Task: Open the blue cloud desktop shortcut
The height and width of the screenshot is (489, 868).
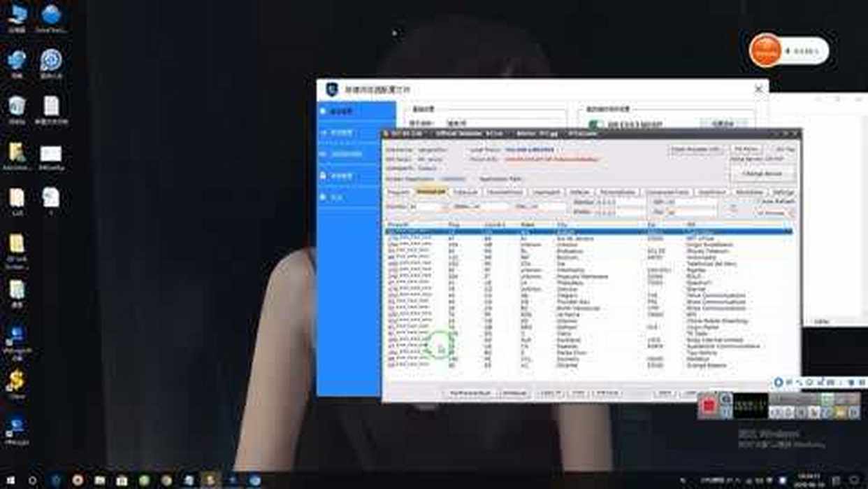Action: pos(51,15)
